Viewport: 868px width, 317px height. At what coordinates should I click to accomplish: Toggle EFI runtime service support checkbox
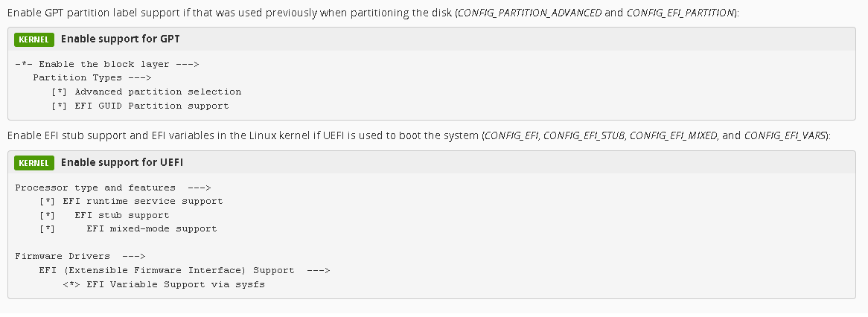[47, 202]
